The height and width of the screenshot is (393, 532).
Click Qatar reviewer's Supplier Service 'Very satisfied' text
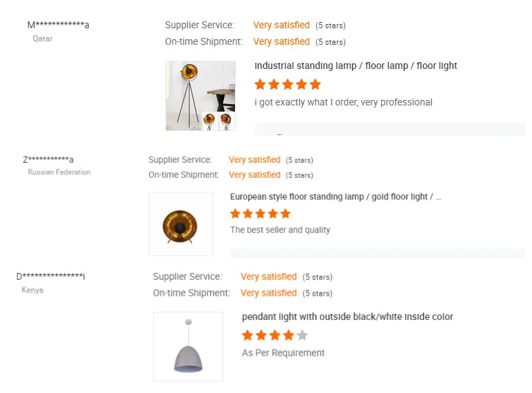click(281, 26)
